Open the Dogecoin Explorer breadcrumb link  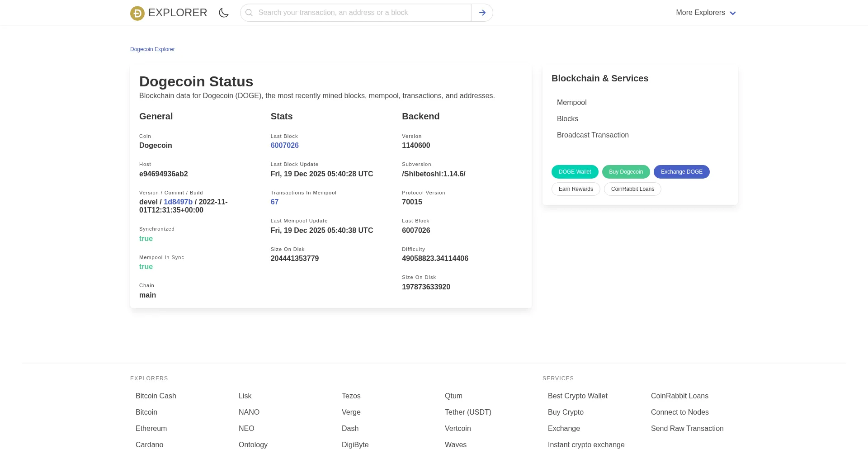[152, 49]
